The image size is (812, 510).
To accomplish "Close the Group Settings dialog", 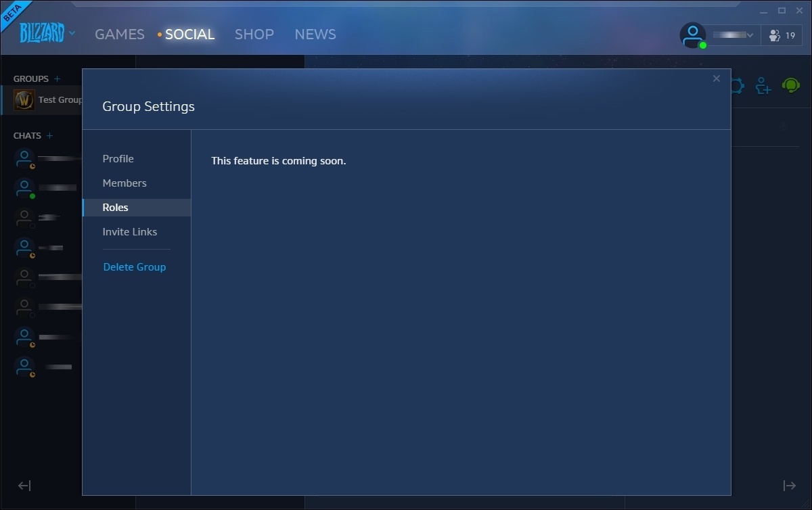I will point(716,79).
